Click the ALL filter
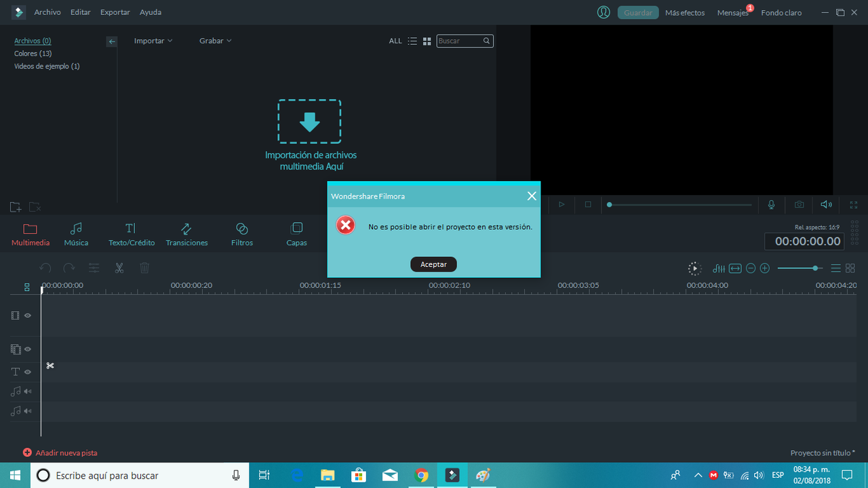868x488 pixels. (395, 41)
